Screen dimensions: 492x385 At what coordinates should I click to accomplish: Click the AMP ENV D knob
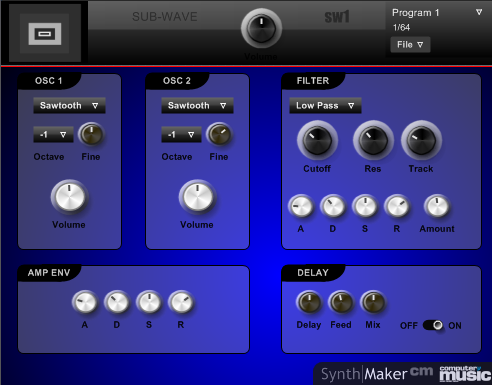click(117, 302)
